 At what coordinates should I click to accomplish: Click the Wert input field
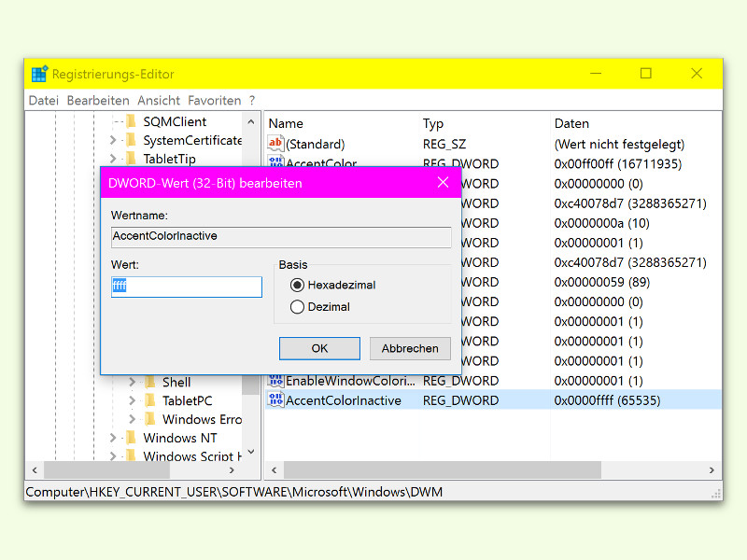[x=187, y=287]
